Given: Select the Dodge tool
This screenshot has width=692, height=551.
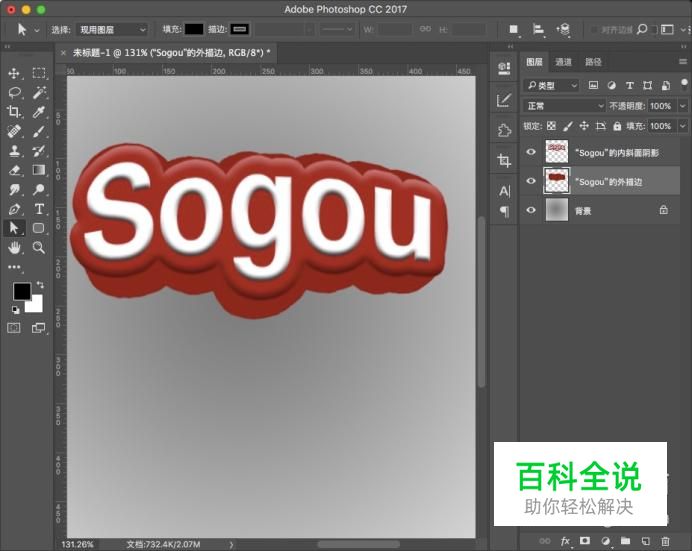Looking at the screenshot, I should (x=39, y=190).
